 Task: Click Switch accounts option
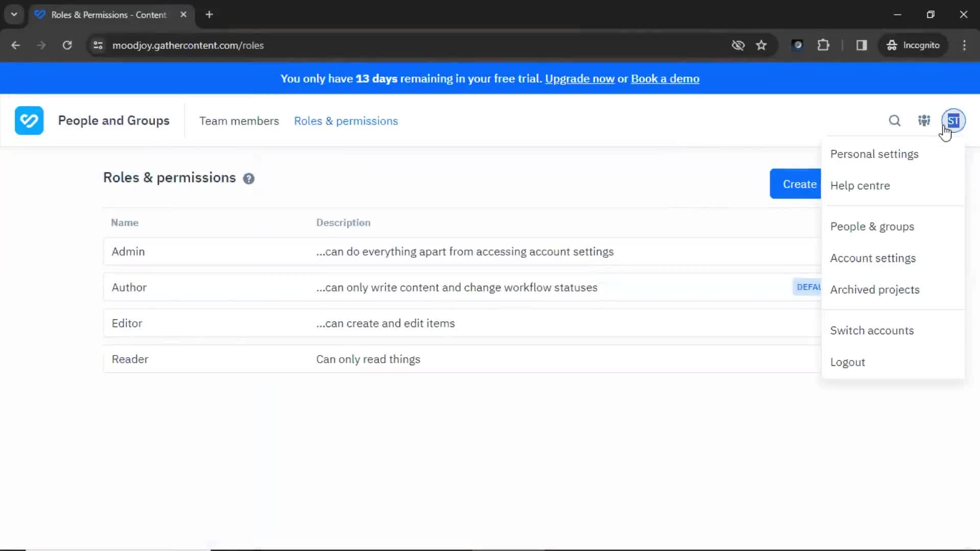(x=872, y=330)
